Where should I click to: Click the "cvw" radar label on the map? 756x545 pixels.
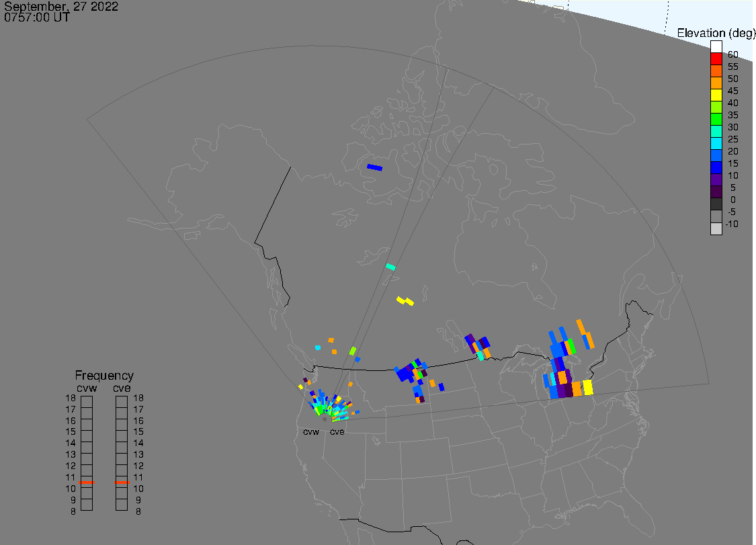pyautogui.click(x=311, y=431)
